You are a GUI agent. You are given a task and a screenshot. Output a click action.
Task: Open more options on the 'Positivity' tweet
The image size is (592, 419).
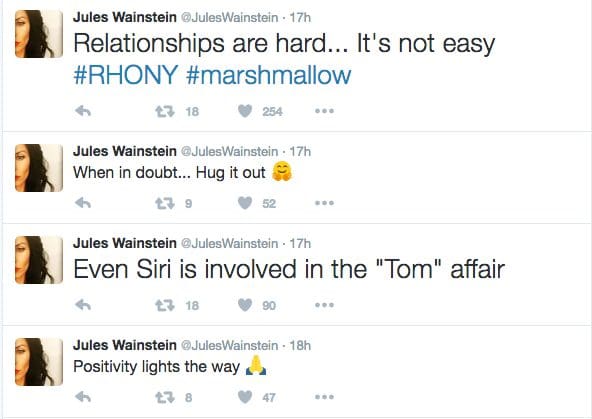coord(324,397)
